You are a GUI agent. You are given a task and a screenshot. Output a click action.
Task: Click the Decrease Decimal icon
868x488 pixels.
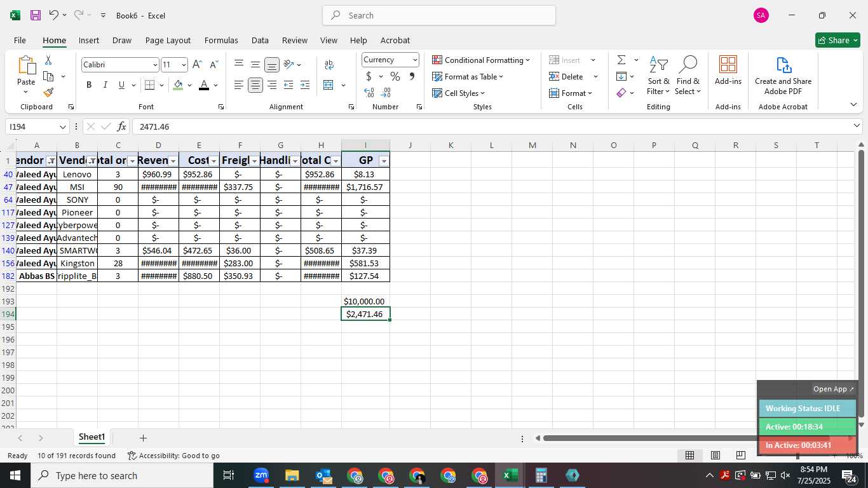(x=385, y=93)
